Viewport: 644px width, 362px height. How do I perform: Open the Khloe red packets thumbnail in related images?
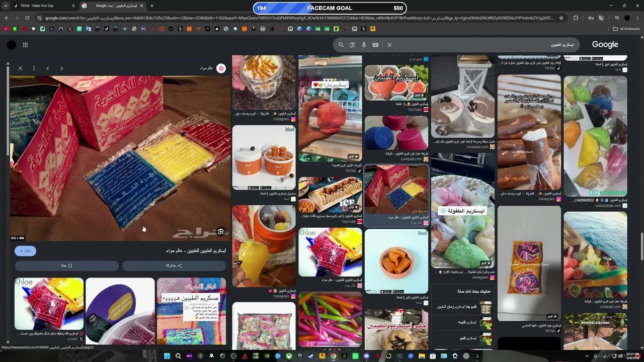(x=49, y=304)
